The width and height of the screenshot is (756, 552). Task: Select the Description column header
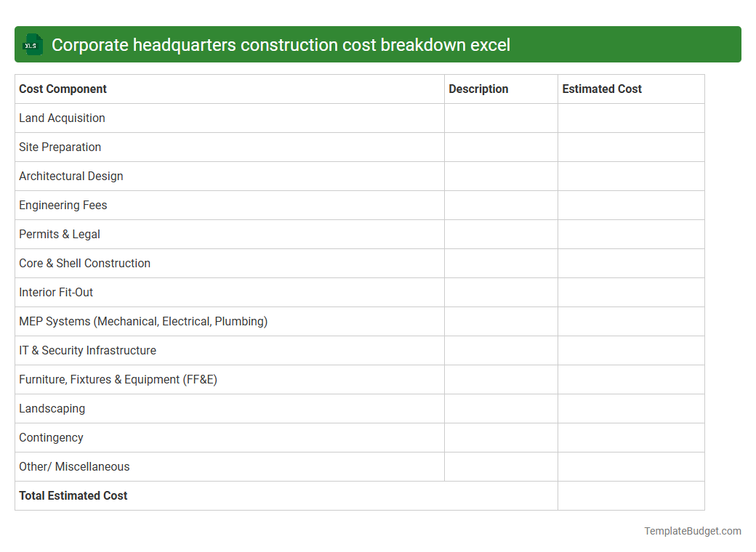(478, 89)
